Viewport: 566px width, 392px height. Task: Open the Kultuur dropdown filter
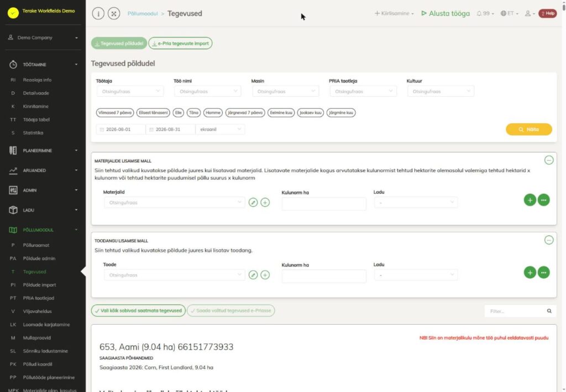point(441,92)
